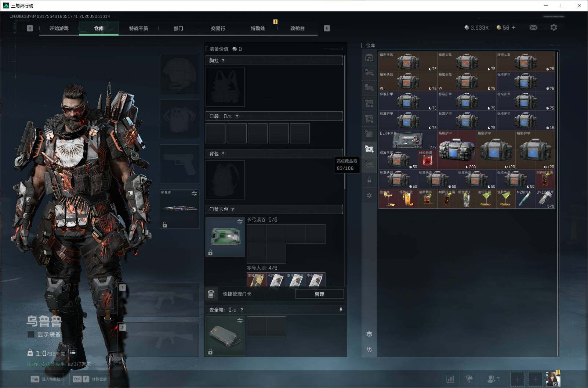Show help for 口袋 section
Screen dimensions: 588x388
pos(237,116)
